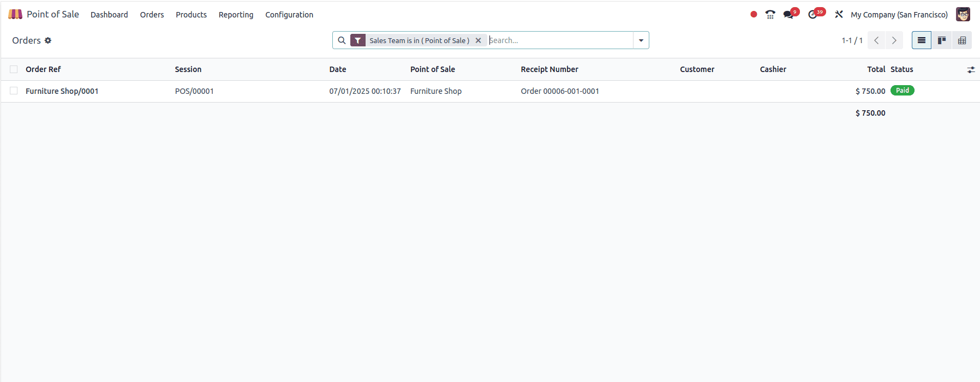
Task: Open the chat messages icon
Action: point(788,15)
